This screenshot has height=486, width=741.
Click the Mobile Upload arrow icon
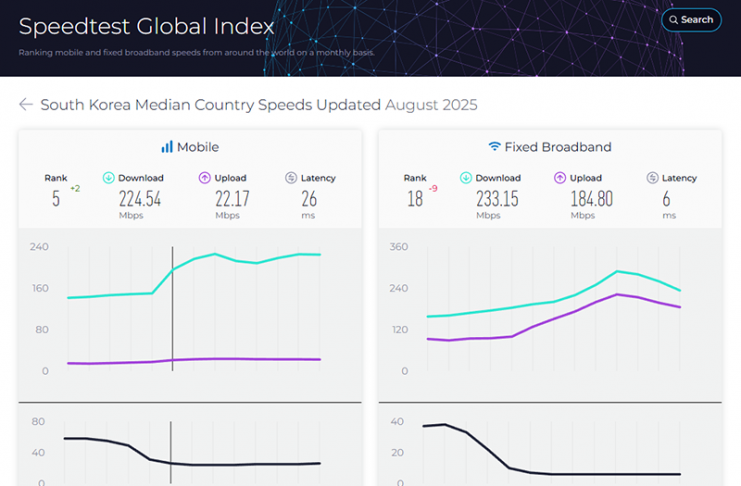click(x=205, y=178)
